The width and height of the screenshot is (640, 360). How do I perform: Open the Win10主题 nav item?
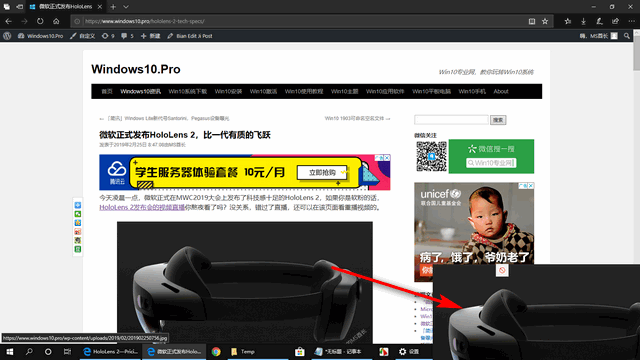pyautogui.click(x=344, y=91)
